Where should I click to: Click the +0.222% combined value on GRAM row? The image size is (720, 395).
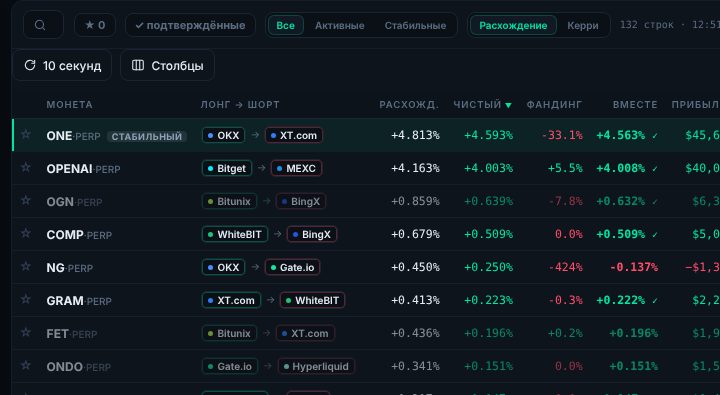click(x=621, y=300)
